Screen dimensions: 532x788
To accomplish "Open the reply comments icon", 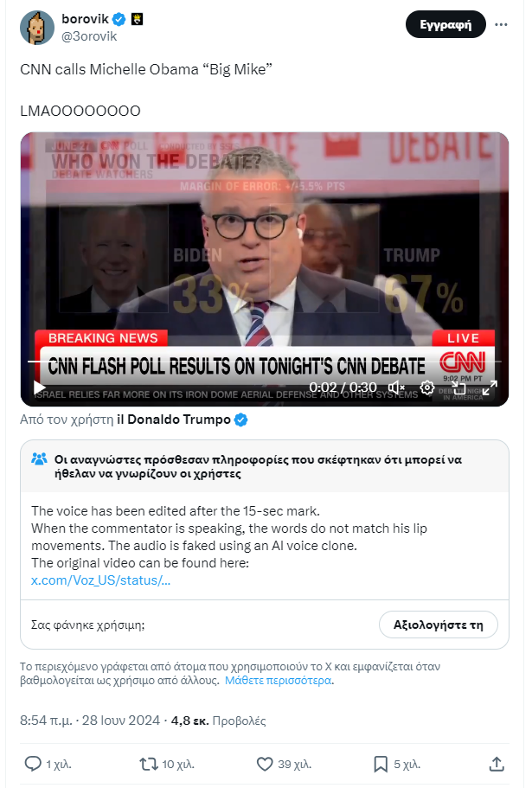I will [x=33, y=764].
